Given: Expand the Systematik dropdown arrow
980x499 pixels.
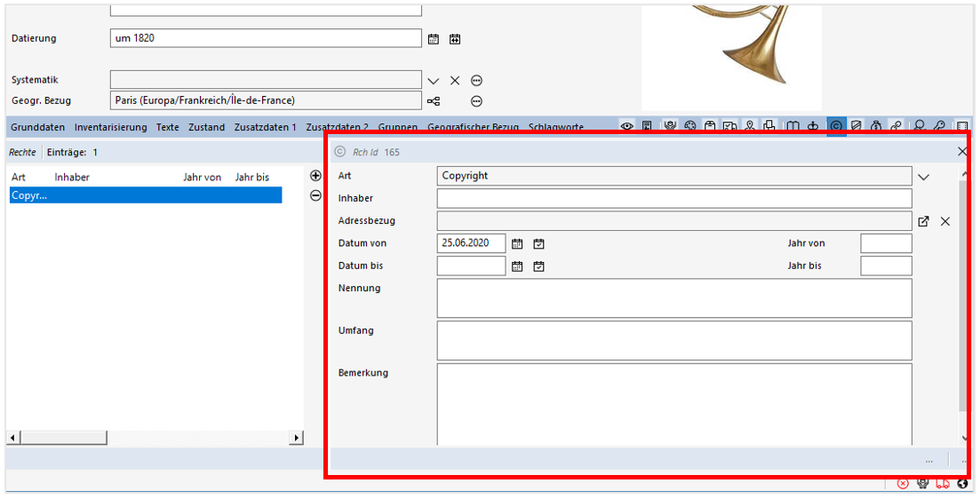Looking at the screenshot, I should [434, 81].
